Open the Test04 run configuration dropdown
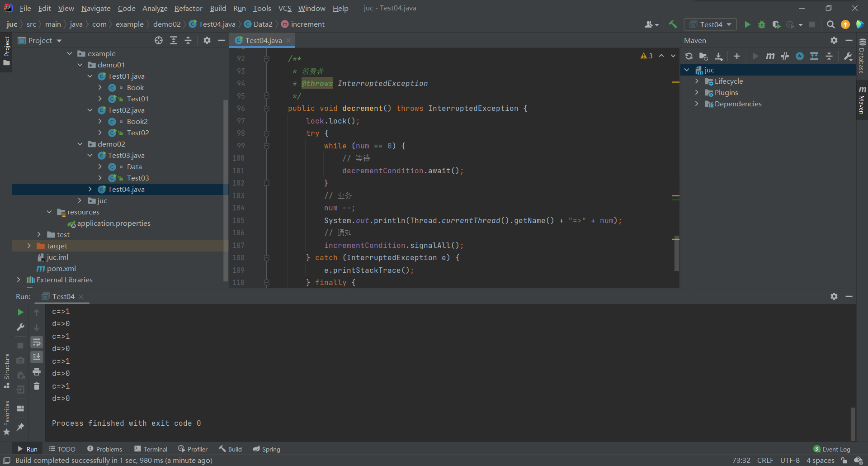This screenshot has width=868, height=466. coord(710,24)
